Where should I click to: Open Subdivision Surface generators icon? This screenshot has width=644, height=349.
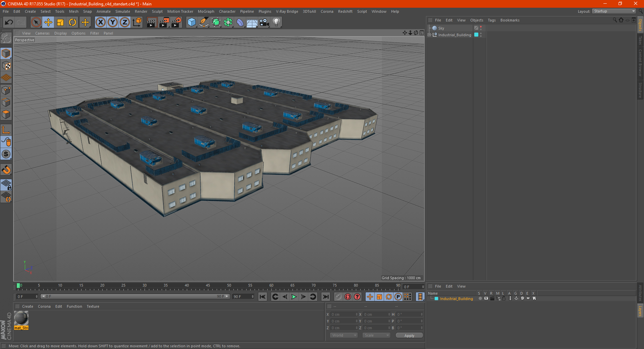[x=216, y=22]
